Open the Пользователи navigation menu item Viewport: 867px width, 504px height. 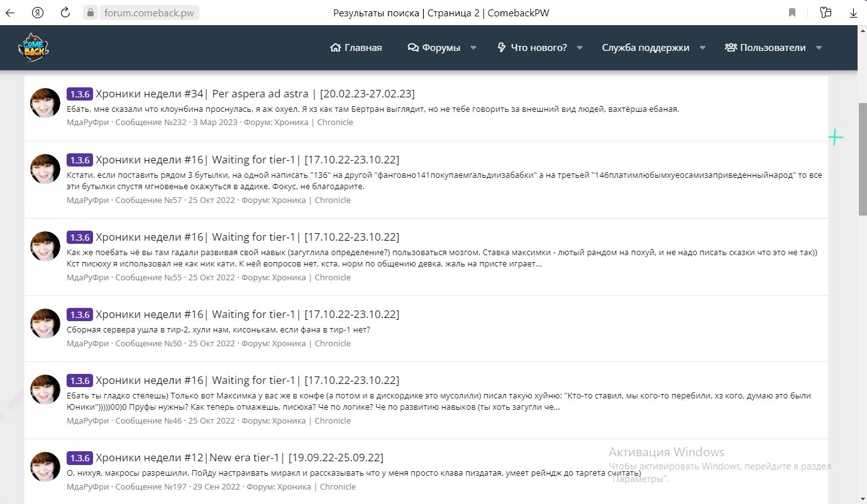765,48
